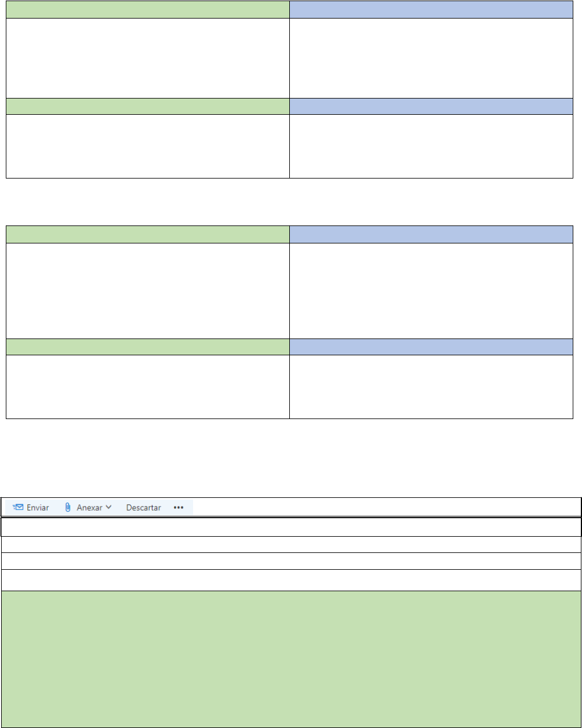
Task: Select the double-bordered field directly below the toolbar
Action: [x=291, y=527]
